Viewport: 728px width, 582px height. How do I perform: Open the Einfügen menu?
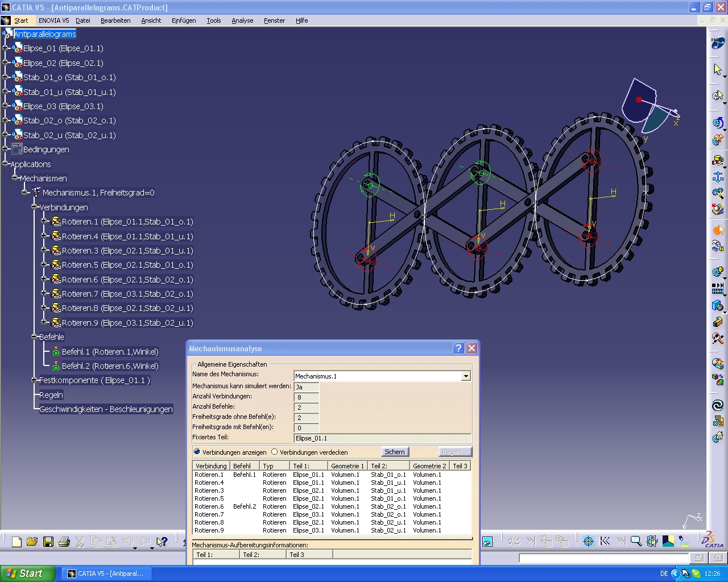(184, 20)
